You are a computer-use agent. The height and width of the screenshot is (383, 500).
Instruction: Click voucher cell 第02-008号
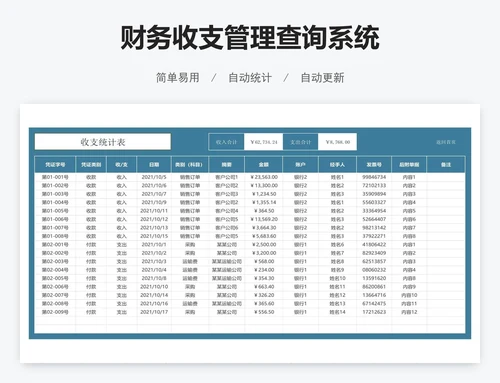pos(55,304)
